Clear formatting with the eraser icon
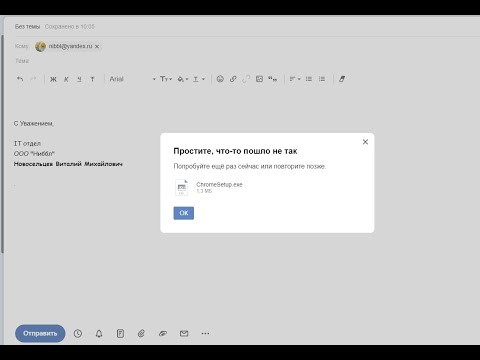 point(342,79)
